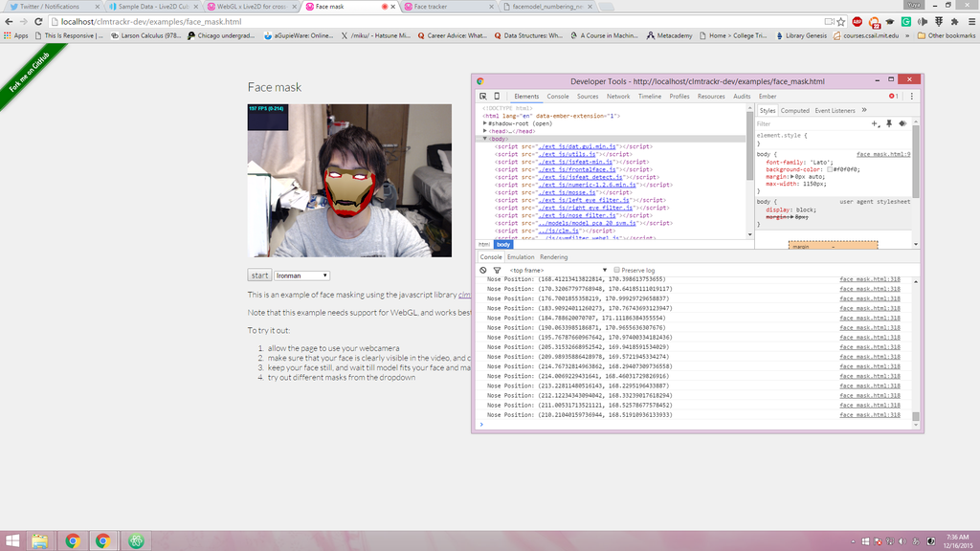
Task: Collapse the body element node
Action: point(485,139)
